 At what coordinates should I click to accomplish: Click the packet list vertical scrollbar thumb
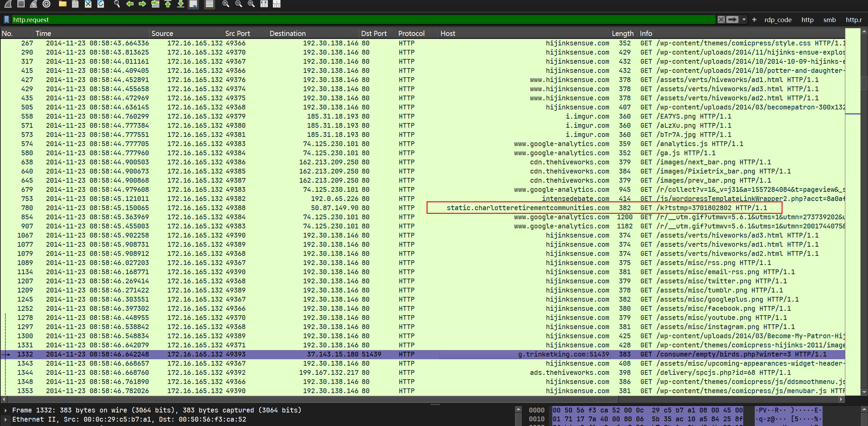click(x=864, y=83)
